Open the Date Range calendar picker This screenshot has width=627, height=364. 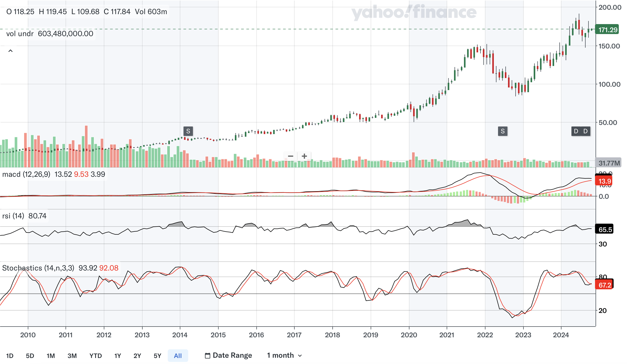pos(228,355)
